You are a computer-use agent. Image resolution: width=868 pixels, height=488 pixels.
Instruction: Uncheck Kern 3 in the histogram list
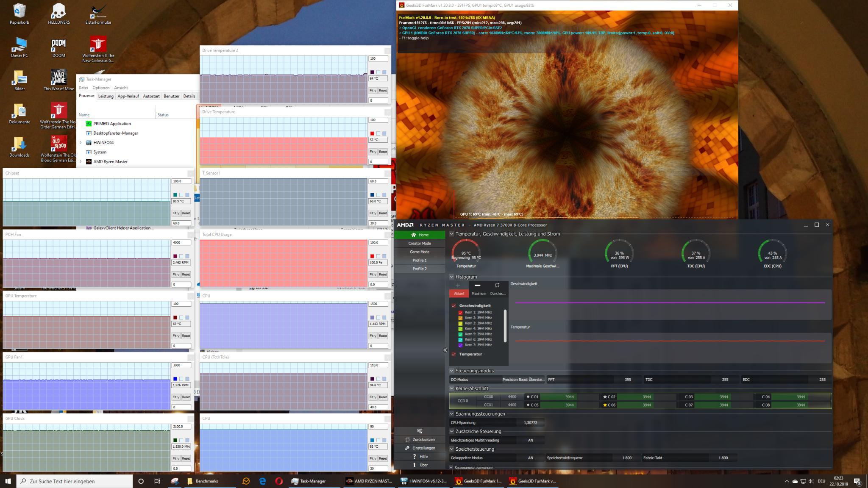[460, 323]
